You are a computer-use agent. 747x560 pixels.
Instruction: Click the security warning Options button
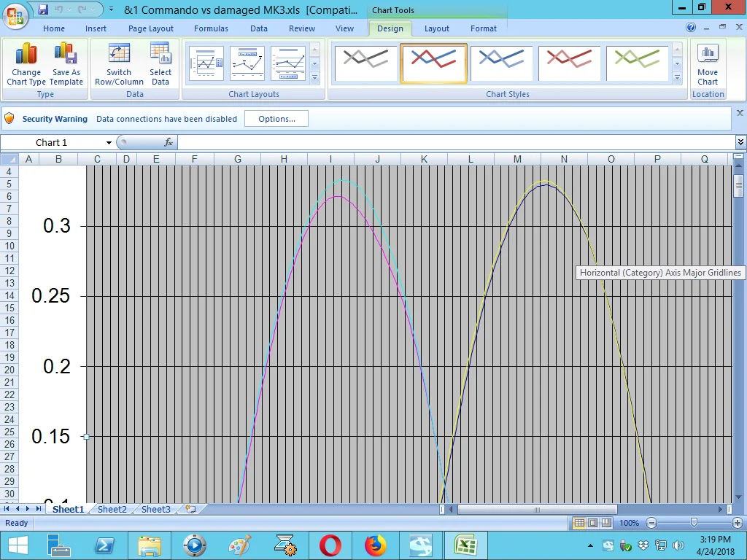[x=276, y=119]
